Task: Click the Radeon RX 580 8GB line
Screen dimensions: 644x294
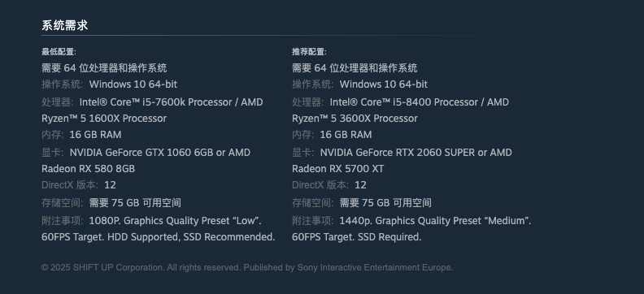Action: point(89,169)
